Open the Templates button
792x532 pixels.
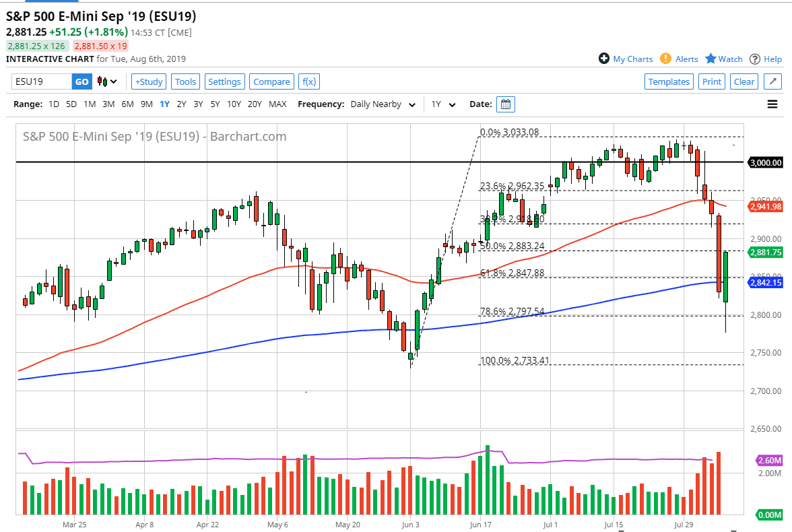669,81
